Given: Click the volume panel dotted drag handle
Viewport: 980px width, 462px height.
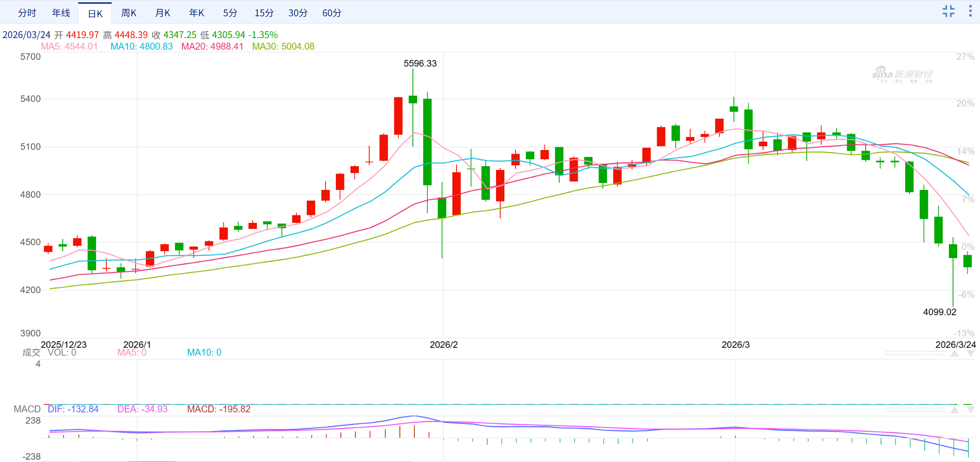Looking at the screenshot, I should pyautogui.click(x=915, y=353).
